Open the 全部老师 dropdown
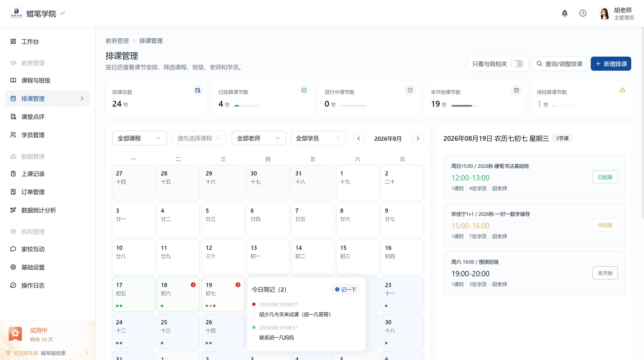The height and width of the screenshot is (360, 644). coord(259,138)
